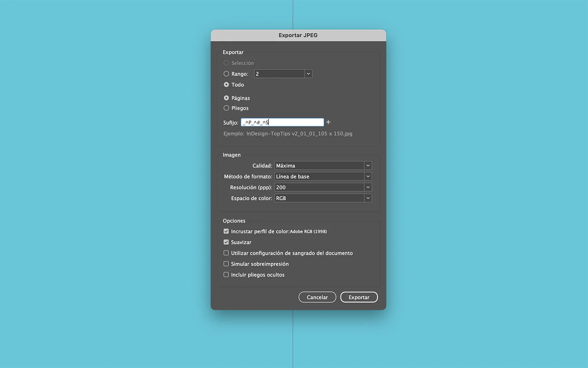This screenshot has width=588, height=368.
Task: Expand the Método de formato dropdown
Action: point(368,176)
